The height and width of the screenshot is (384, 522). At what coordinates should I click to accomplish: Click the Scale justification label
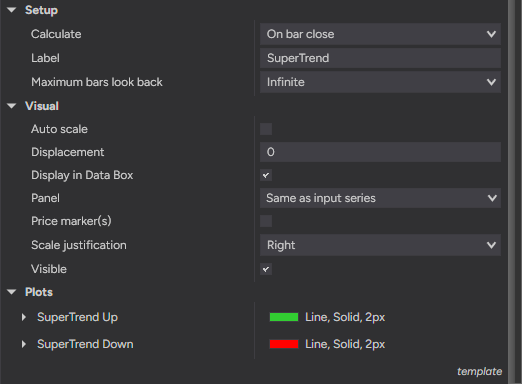pos(79,245)
